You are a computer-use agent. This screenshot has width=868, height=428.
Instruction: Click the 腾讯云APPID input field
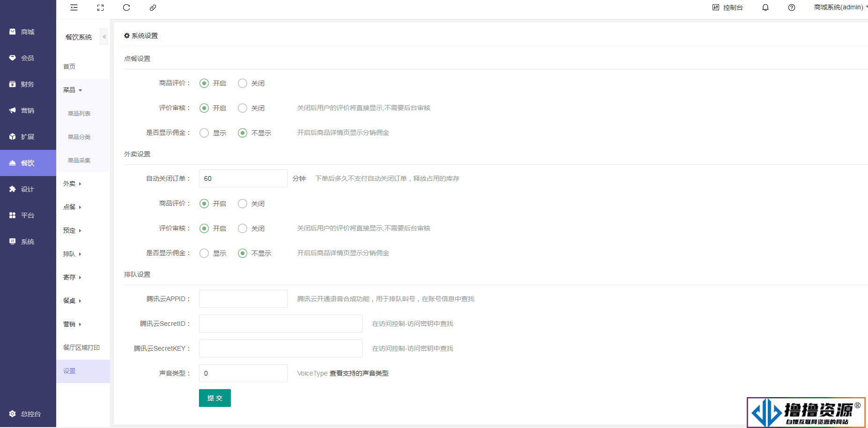coord(243,299)
